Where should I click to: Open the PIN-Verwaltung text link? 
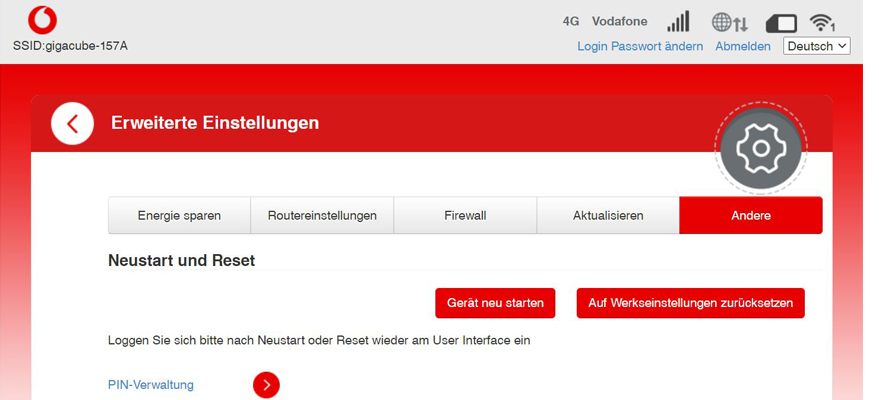151,385
